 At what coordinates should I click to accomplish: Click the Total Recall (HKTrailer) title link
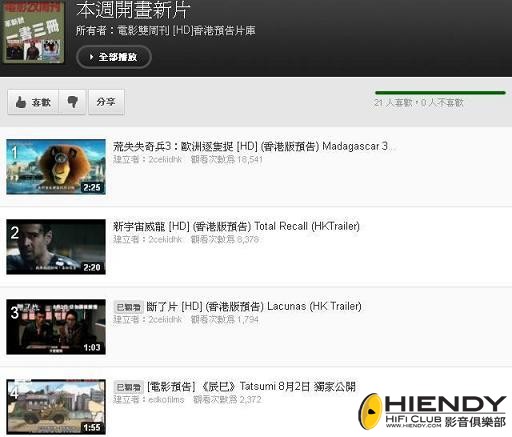(237, 226)
